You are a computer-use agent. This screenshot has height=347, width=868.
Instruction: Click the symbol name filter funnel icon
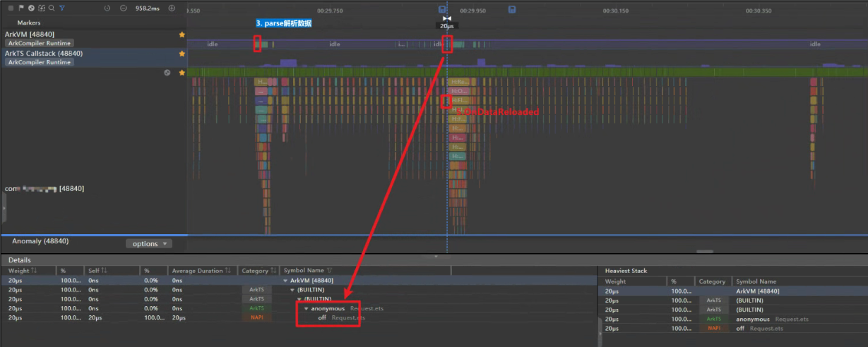[x=329, y=271]
